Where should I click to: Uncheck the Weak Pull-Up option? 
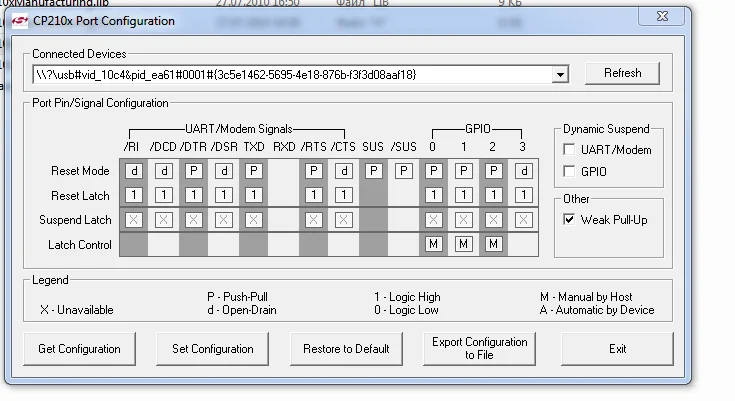(569, 219)
